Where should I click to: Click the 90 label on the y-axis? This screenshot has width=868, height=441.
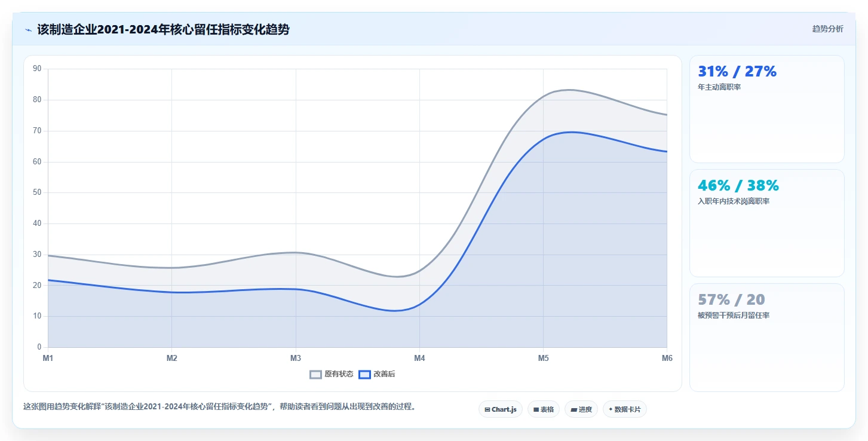[x=37, y=69]
